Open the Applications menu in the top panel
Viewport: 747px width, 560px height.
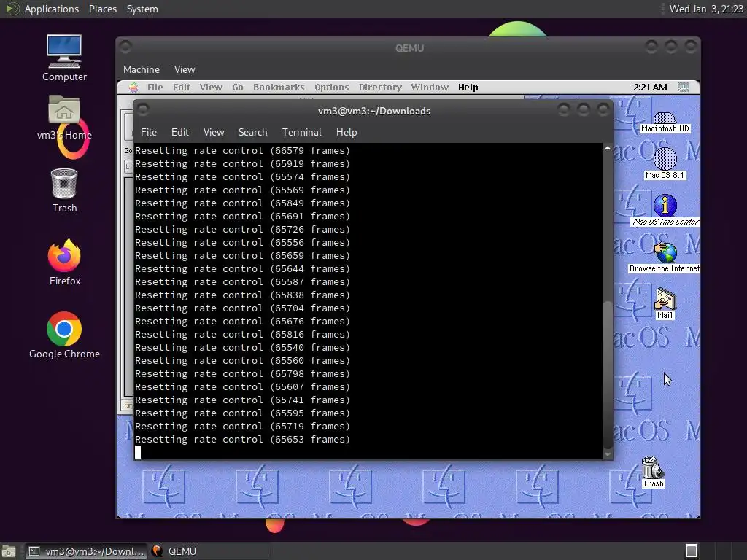(52, 9)
